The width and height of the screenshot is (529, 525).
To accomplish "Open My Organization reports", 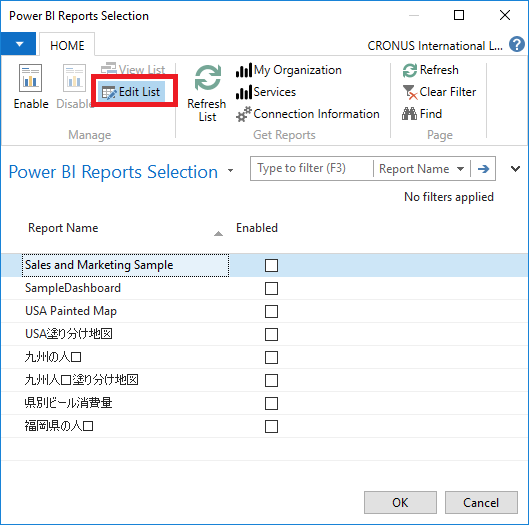I will point(289,70).
